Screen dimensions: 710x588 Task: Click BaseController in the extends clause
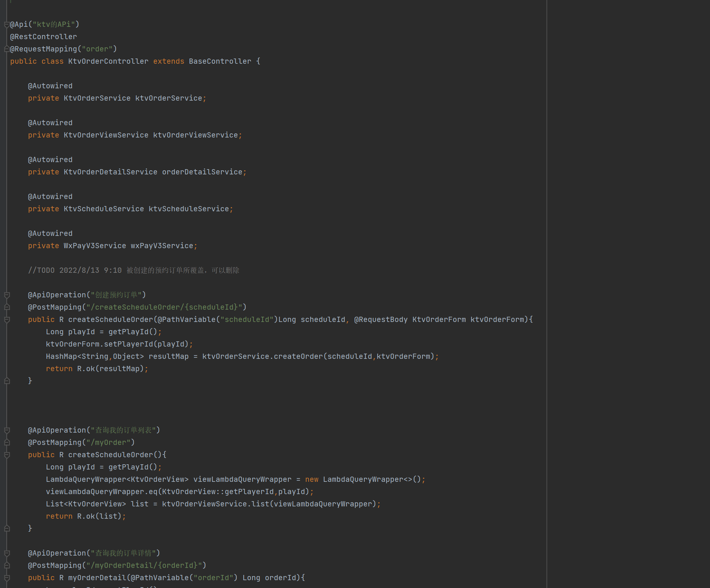click(220, 61)
